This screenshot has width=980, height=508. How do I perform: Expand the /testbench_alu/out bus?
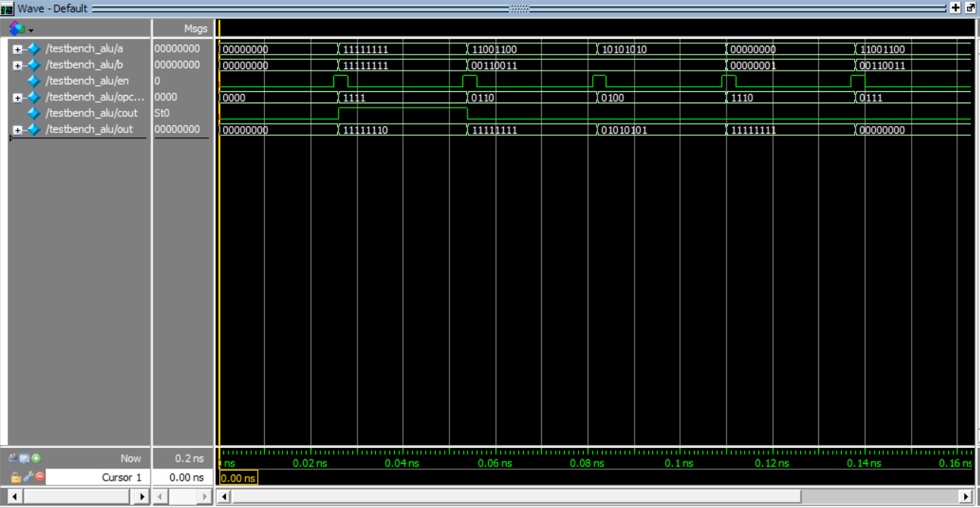coord(17,130)
